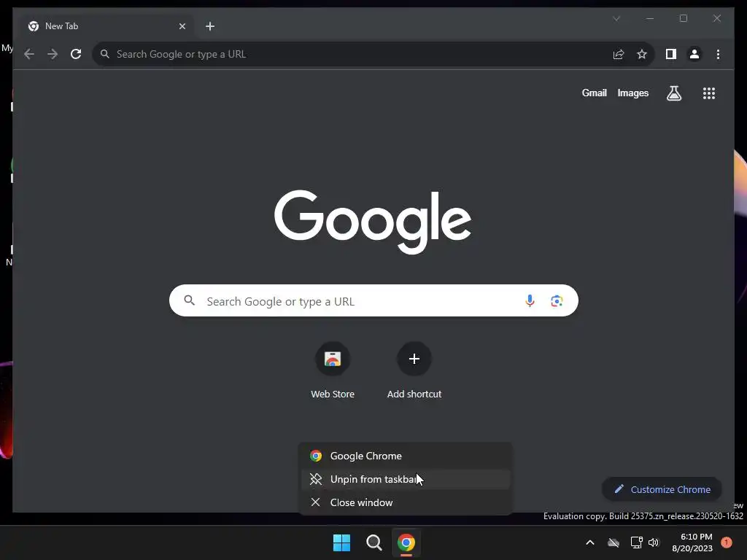Click the share page icon in the address bar
747x560 pixels.
pyautogui.click(x=619, y=54)
